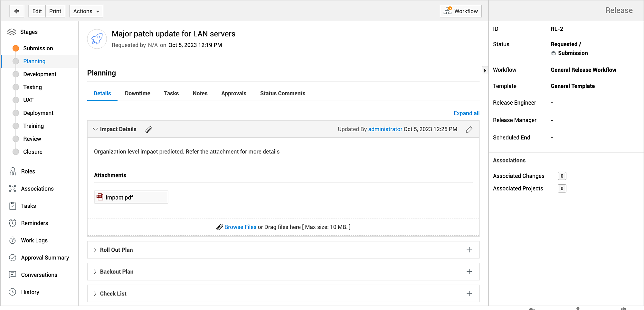
Task: Click the Associations nodes icon
Action: 13,189
